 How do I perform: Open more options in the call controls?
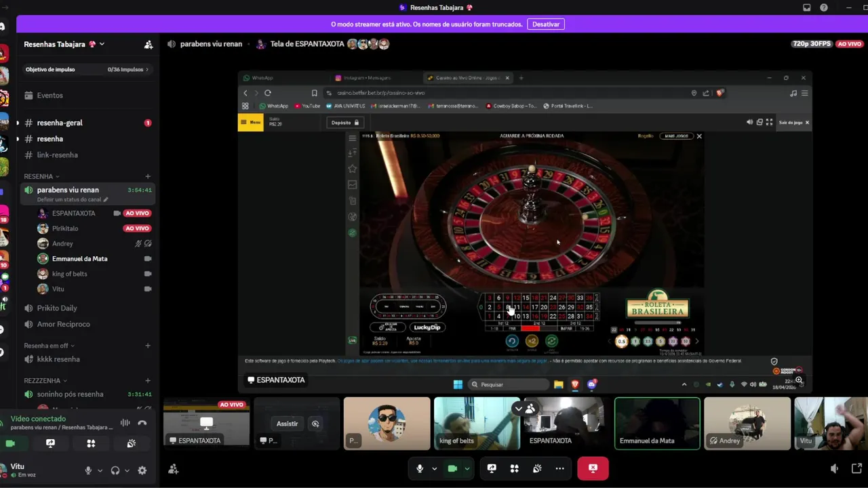coord(559,468)
